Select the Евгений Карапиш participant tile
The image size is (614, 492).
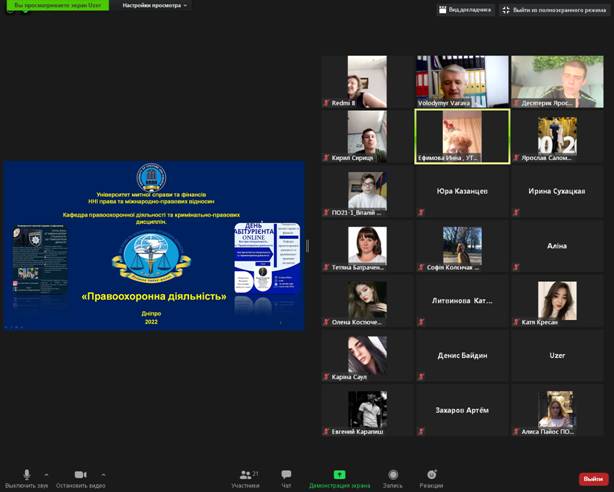(367, 411)
